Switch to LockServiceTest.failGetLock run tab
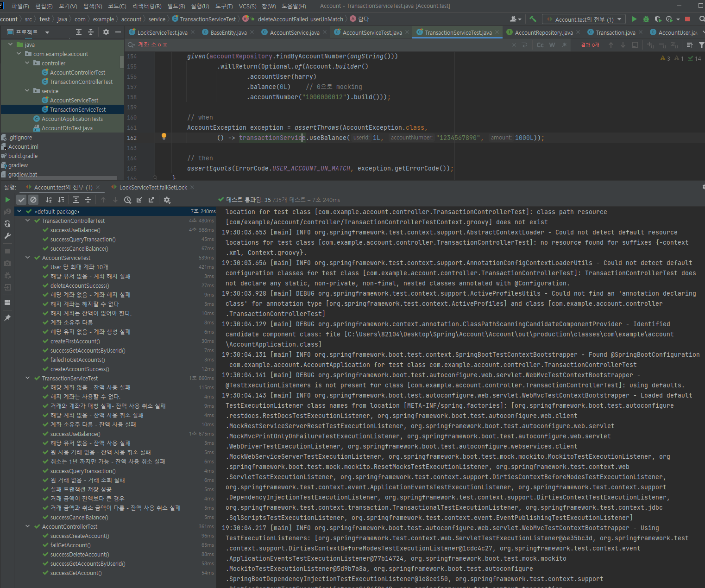The height and width of the screenshot is (588, 705). pos(153,187)
